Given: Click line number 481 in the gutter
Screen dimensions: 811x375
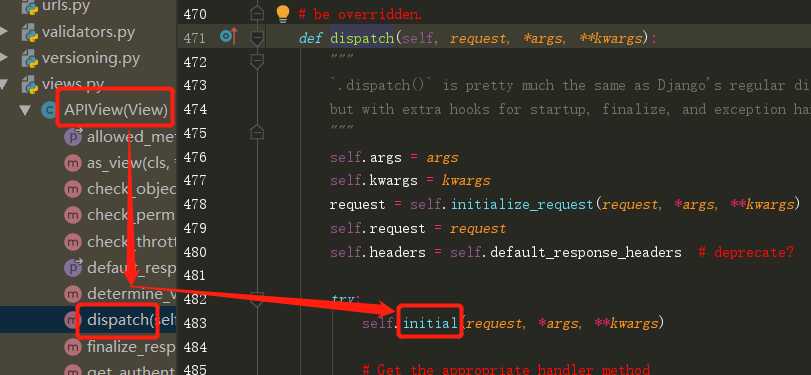Looking at the screenshot, I should click(x=195, y=275).
